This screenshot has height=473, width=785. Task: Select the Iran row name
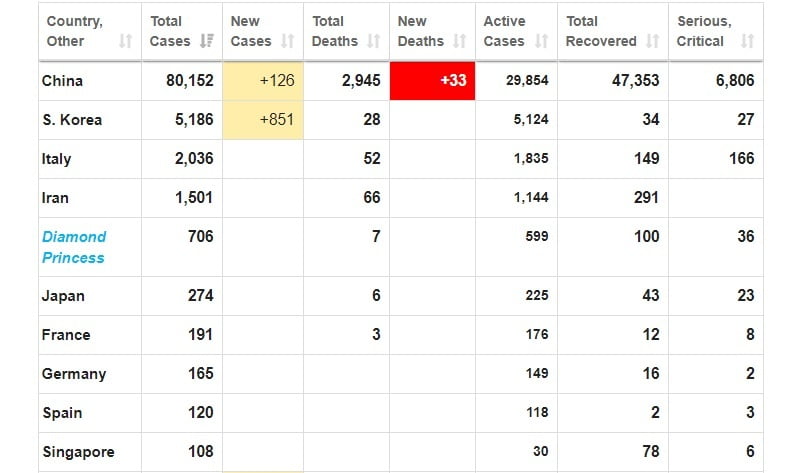[x=55, y=198]
